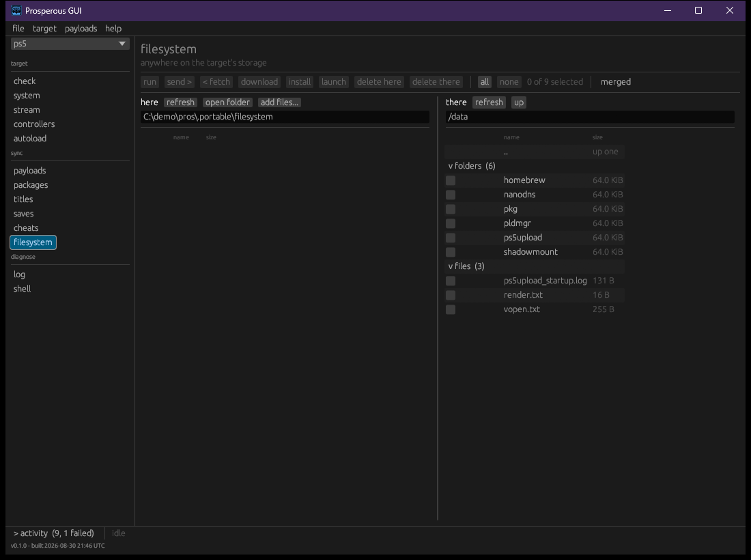
Task: Open the autoload section
Action: pyautogui.click(x=29, y=139)
